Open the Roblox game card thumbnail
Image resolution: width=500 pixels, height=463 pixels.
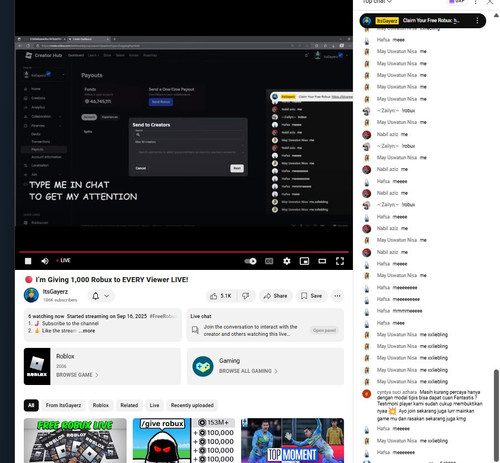pyautogui.click(x=37, y=366)
